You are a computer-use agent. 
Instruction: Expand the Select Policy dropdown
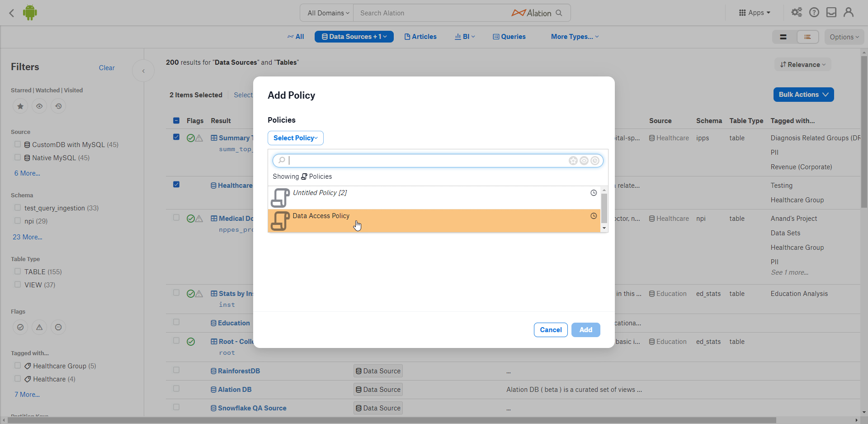[296, 138]
